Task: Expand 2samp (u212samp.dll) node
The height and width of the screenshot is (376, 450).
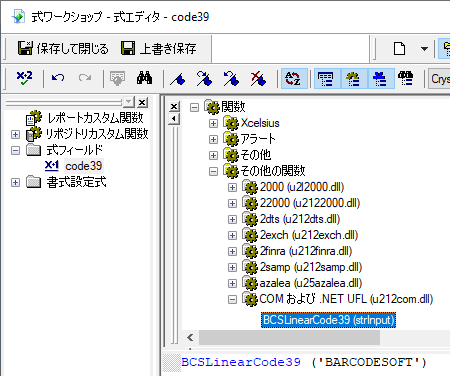Action: [232, 267]
